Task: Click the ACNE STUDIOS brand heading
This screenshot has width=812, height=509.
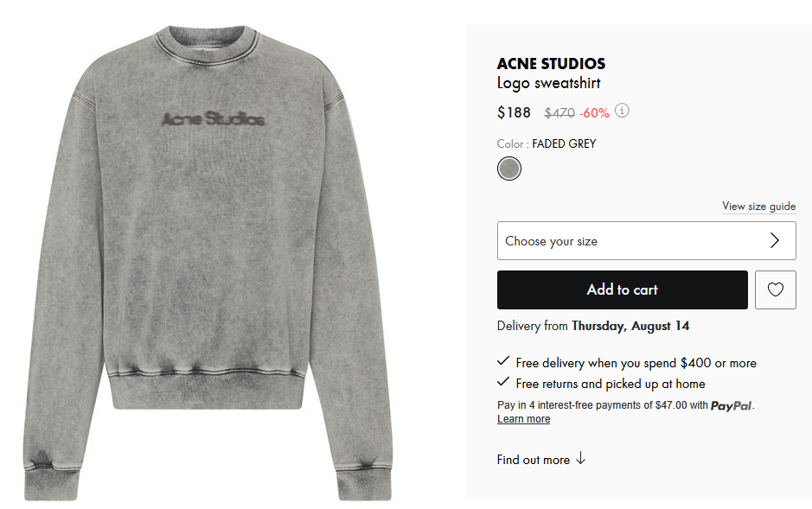Action: [551, 64]
